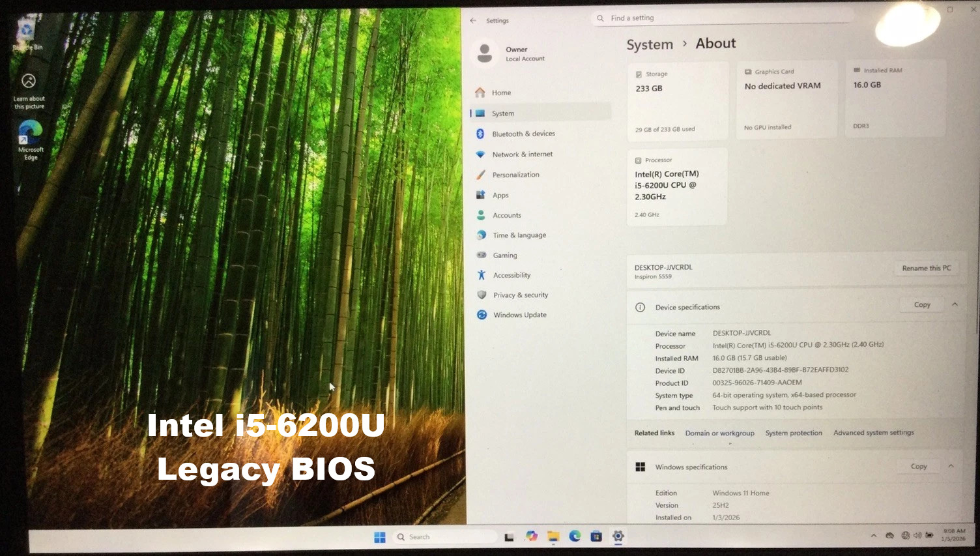This screenshot has height=556, width=980.
Task: Click the taskbar Search box
Action: [x=446, y=537]
